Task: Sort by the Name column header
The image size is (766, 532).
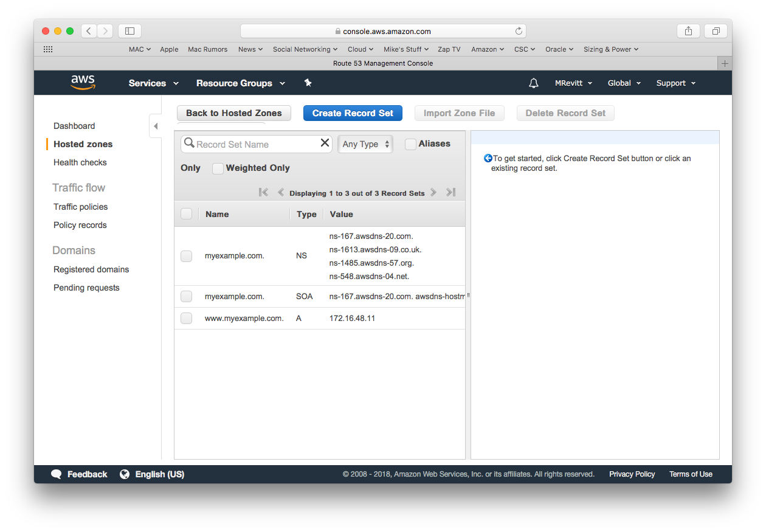Action: (217, 214)
